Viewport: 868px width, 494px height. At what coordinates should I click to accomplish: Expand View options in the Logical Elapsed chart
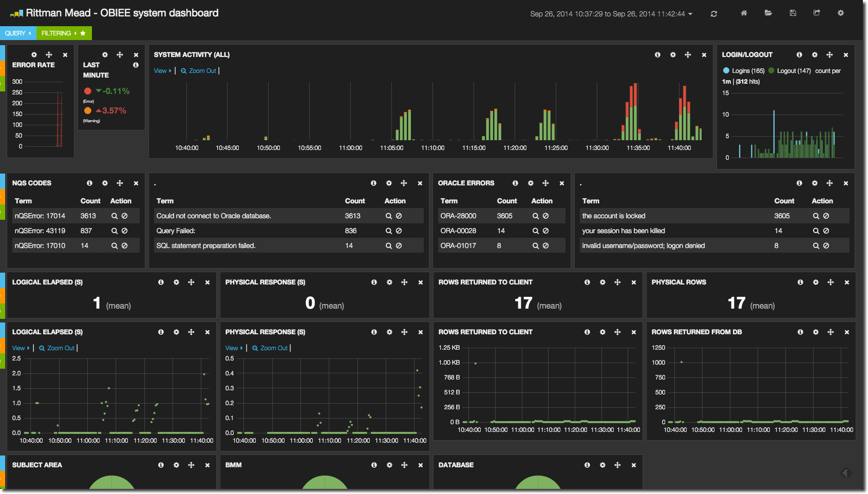point(21,348)
